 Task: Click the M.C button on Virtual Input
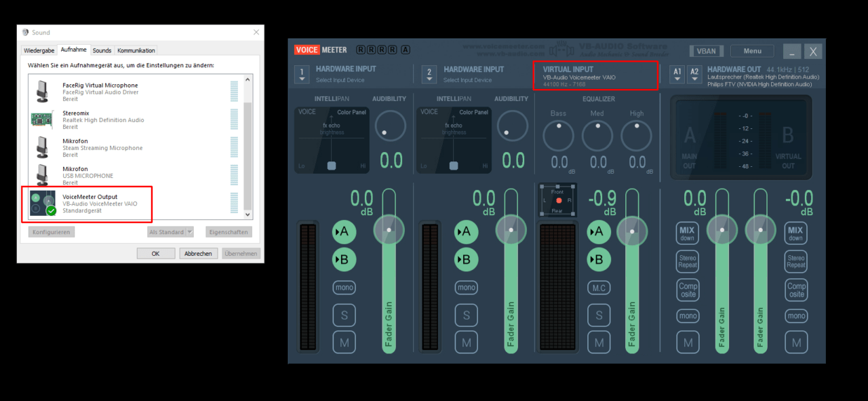[x=599, y=287]
